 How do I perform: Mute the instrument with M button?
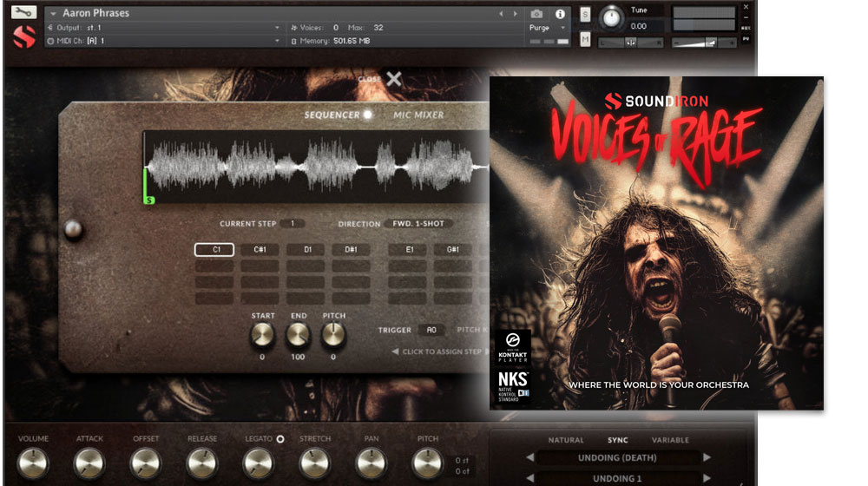(585, 39)
